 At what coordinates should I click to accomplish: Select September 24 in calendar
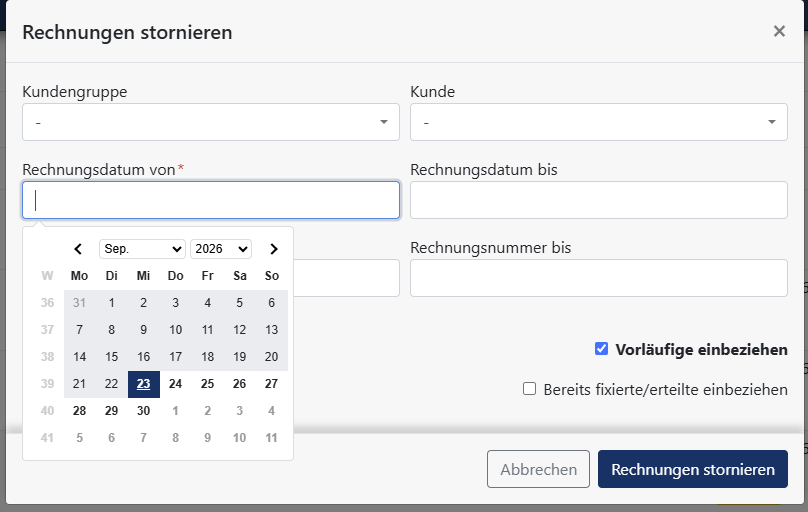pyautogui.click(x=176, y=384)
